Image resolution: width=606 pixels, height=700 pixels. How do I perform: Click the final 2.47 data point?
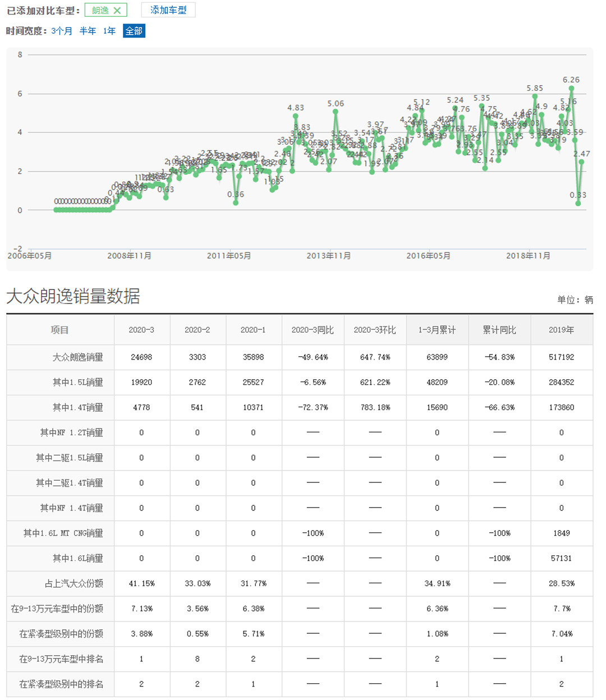tap(581, 162)
